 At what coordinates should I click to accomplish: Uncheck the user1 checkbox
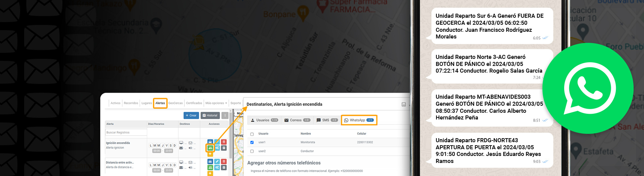coord(252,143)
